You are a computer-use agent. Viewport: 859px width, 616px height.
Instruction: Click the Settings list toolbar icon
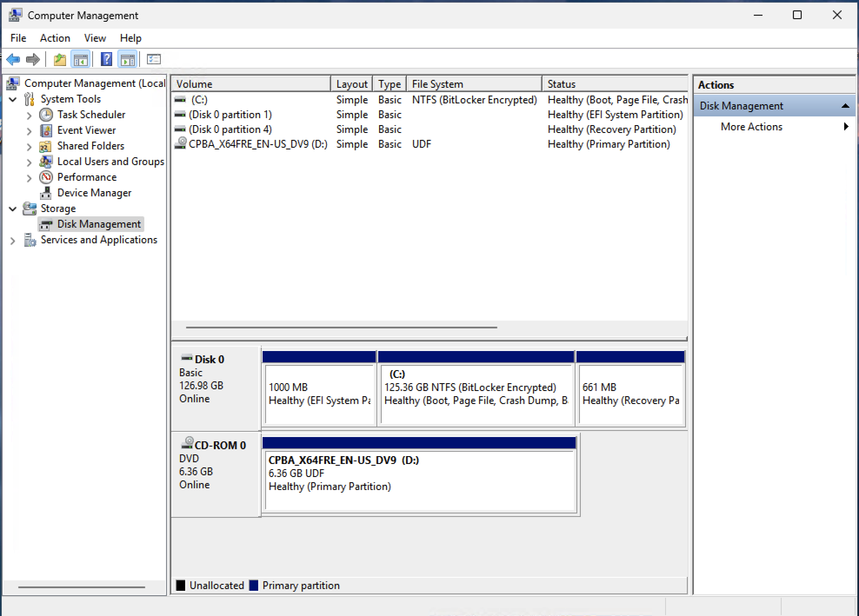pyautogui.click(x=154, y=59)
